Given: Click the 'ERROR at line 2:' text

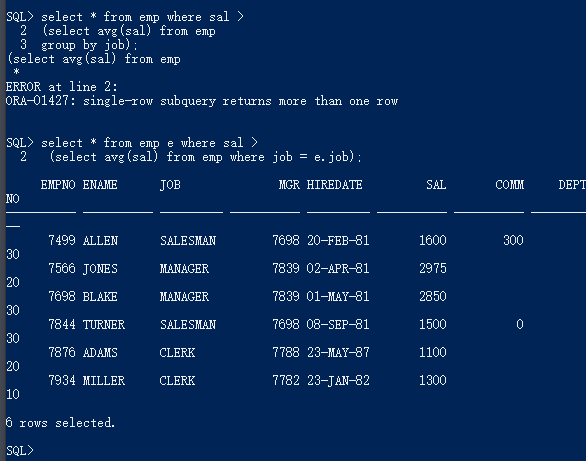Looking at the screenshot, I should pyautogui.click(x=62, y=87).
